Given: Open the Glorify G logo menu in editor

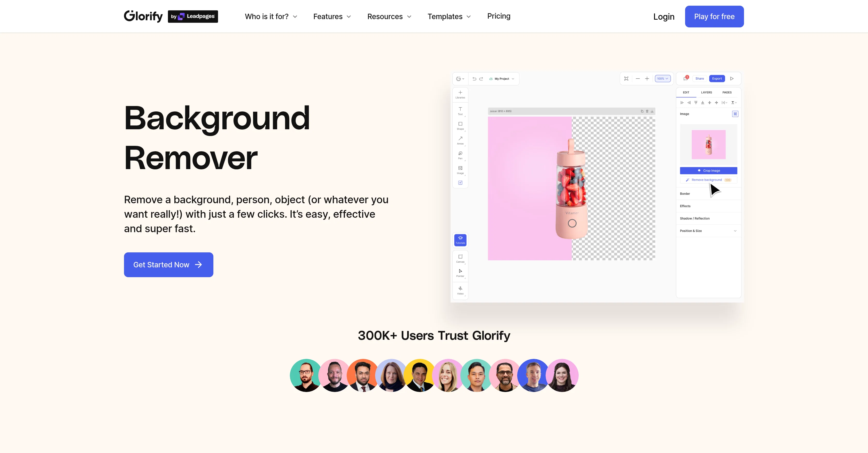Looking at the screenshot, I should [x=460, y=79].
